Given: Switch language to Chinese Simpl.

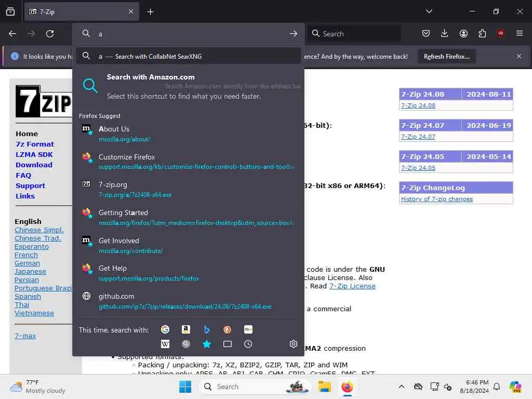Looking at the screenshot, I should click(x=39, y=230).
